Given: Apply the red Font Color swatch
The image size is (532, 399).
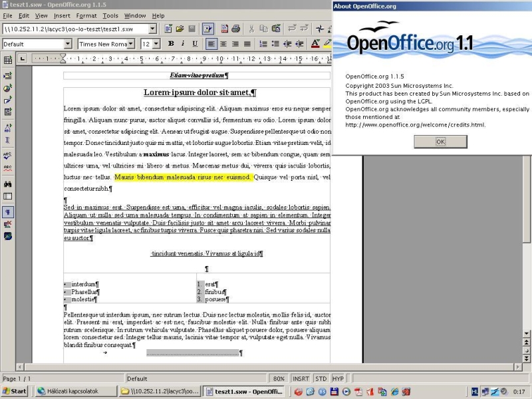Looking at the screenshot, I should tap(315, 44).
